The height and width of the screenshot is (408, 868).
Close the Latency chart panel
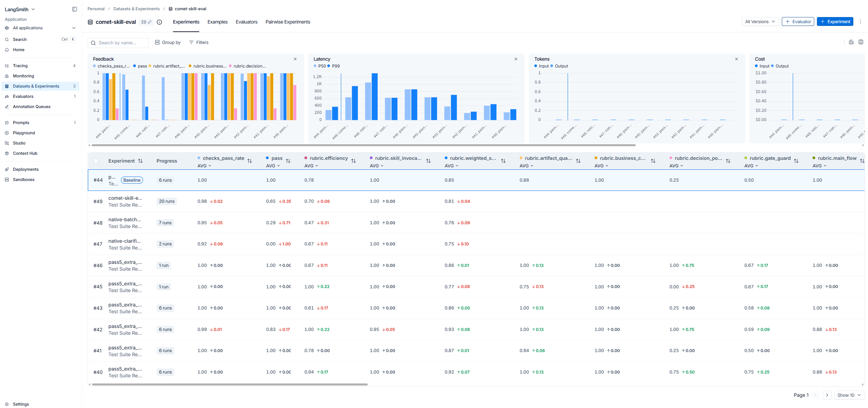point(516,59)
